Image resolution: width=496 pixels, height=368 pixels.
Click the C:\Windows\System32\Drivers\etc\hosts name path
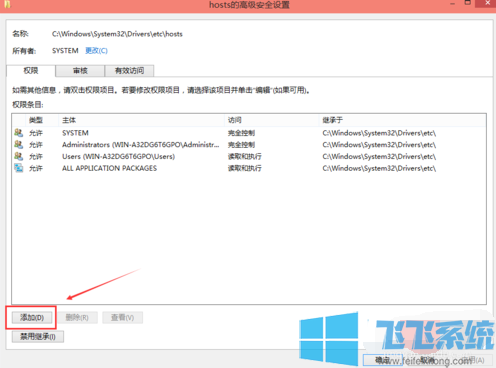click(x=117, y=34)
